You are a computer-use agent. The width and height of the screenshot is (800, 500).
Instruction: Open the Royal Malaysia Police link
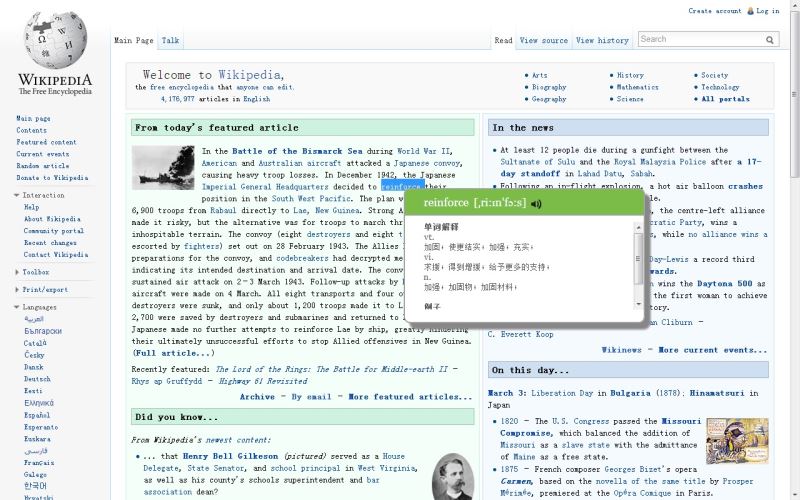pyautogui.click(x=660, y=162)
